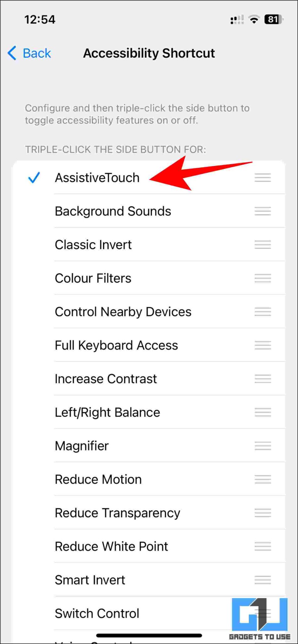Click the reorder handle for Classic Invert
This screenshot has width=298, height=644.
pyautogui.click(x=263, y=245)
